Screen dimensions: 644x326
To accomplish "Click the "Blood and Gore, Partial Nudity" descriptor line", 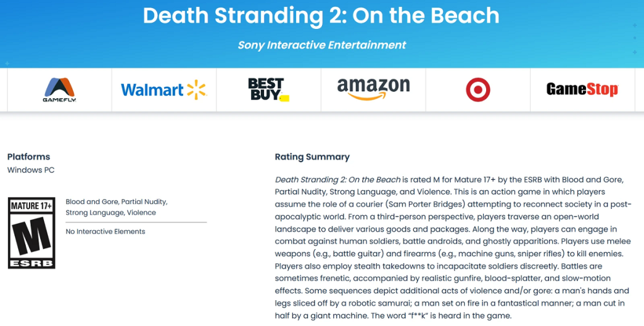I will point(116,202).
